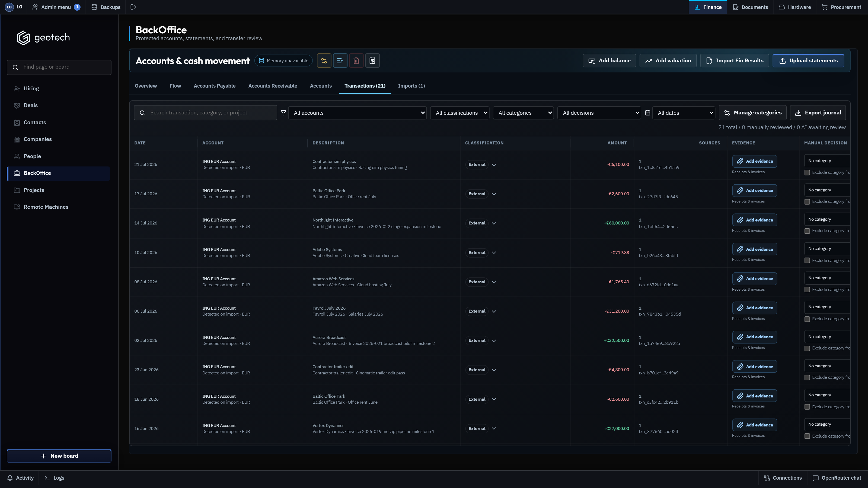This screenshot has width=868, height=488.
Task: Open the Procurement section tab
Action: click(841, 7)
